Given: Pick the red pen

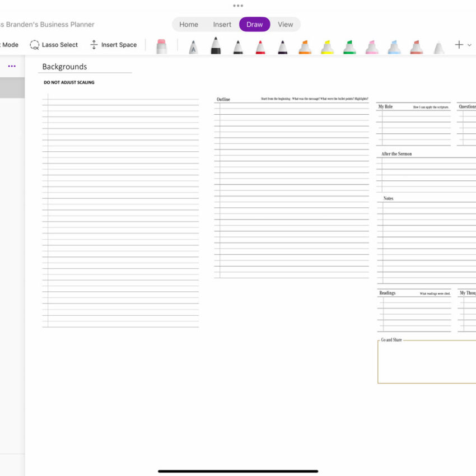Looking at the screenshot, I should [260, 47].
